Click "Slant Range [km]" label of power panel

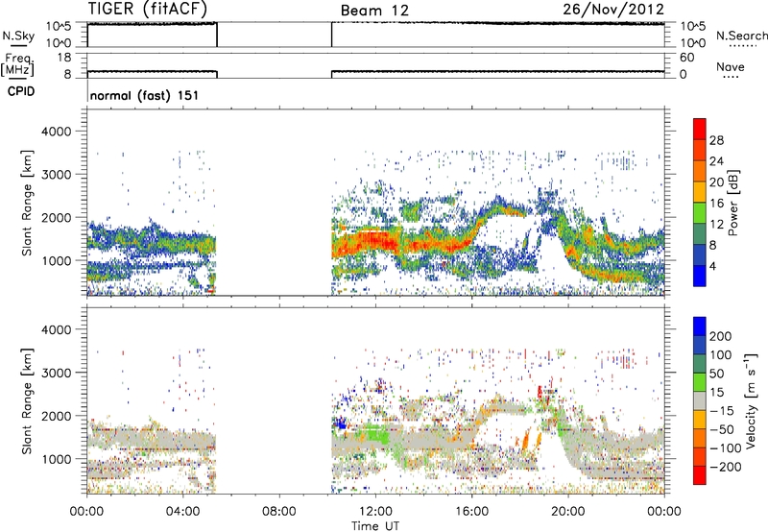click(x=28, y=203)
